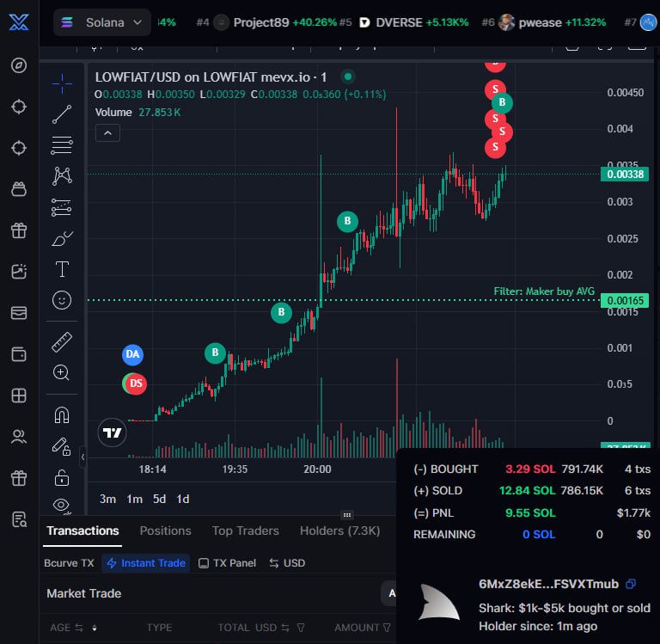Click the current price label 0.00338
Image resolution: width=660 pixels, height=644 pixels.
625,174
